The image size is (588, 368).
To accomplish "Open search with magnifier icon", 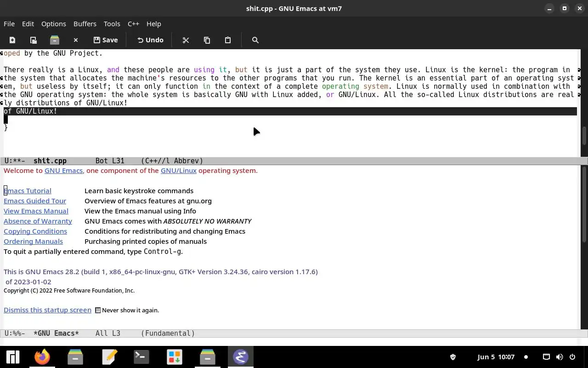I will click(255, 40).
